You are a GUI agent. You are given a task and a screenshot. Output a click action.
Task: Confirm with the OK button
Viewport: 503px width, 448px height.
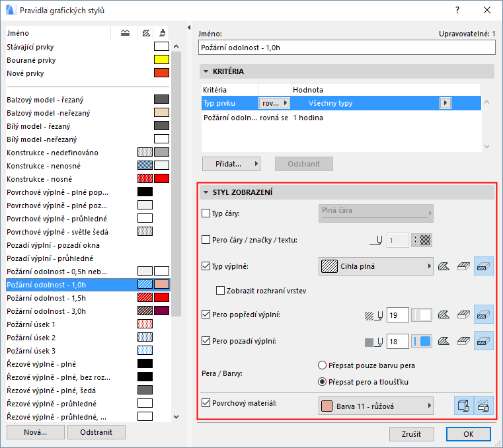tap(469, 434)
